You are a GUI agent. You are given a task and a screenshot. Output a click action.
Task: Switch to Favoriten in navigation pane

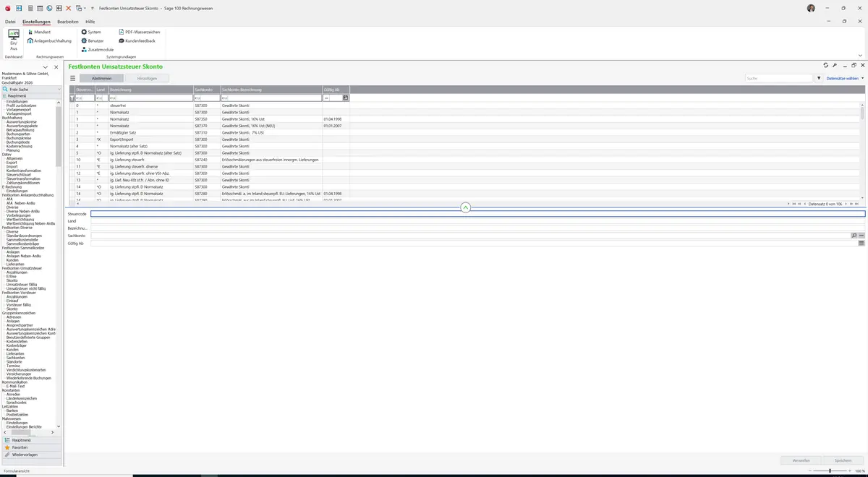[31, 447]
